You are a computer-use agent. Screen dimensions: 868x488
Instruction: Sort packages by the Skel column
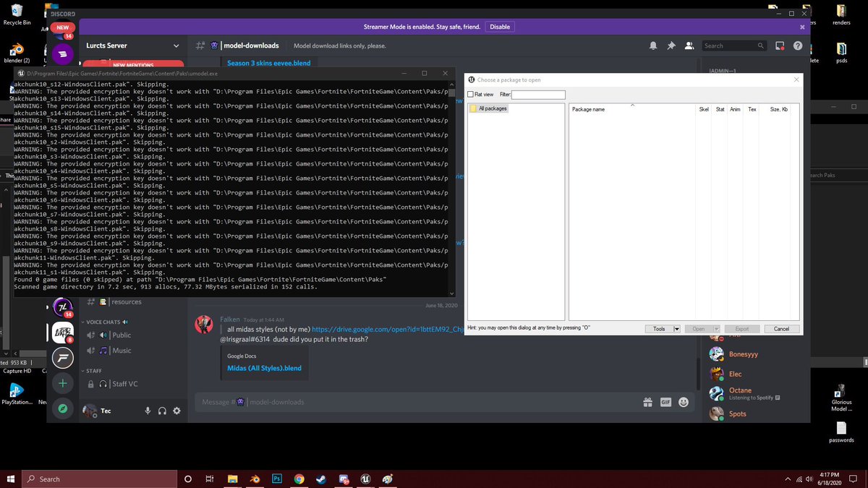tap(704, 109)
